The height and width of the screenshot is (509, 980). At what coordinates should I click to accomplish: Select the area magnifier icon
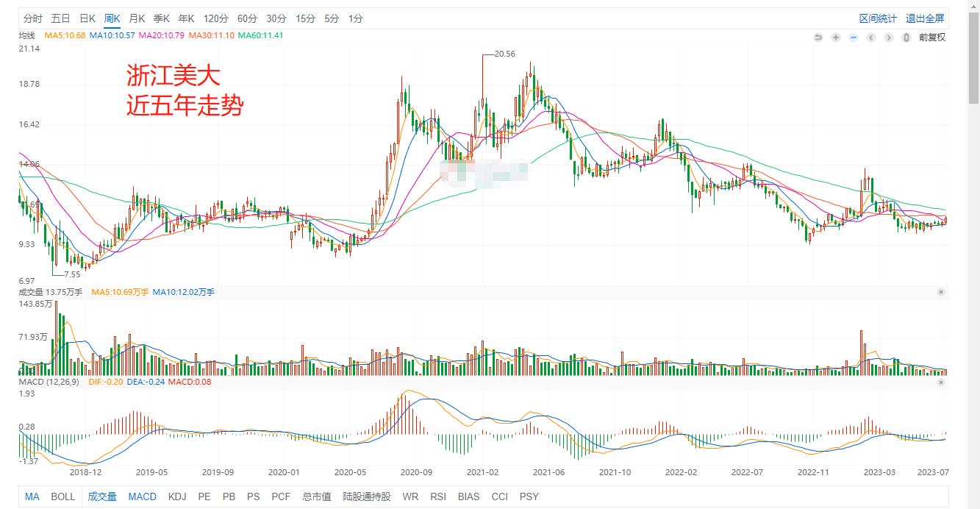tap(906, 37)
